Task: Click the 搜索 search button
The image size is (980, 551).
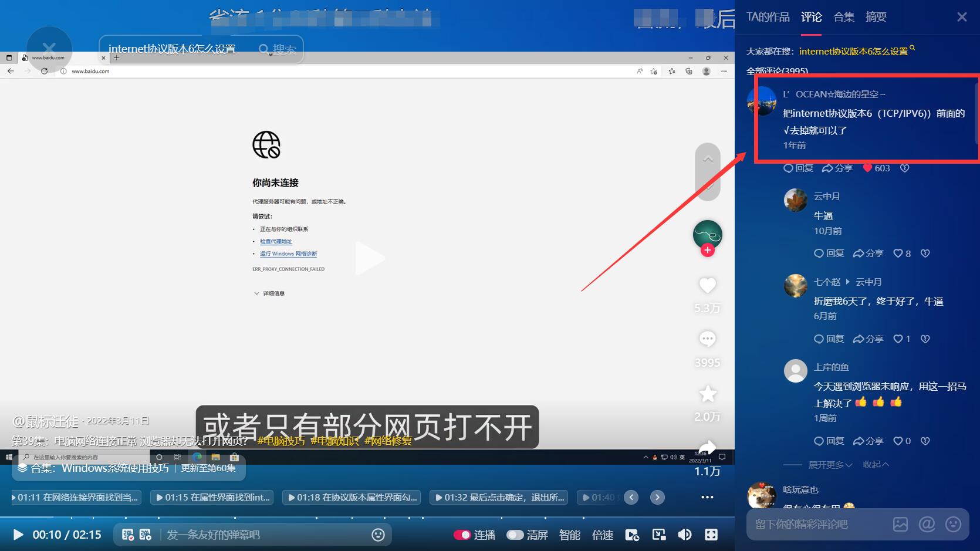Action: coord(278,49)
